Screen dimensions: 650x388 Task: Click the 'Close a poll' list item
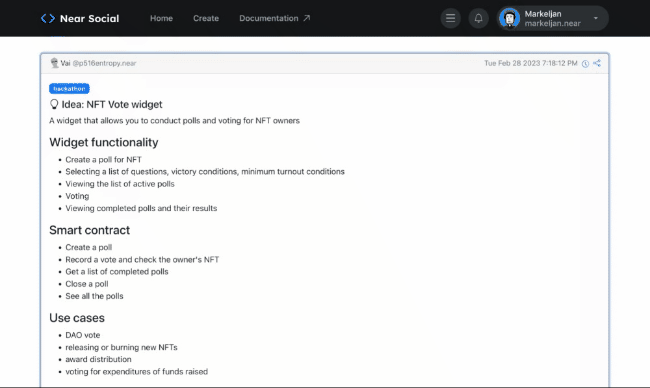(87, 284)
